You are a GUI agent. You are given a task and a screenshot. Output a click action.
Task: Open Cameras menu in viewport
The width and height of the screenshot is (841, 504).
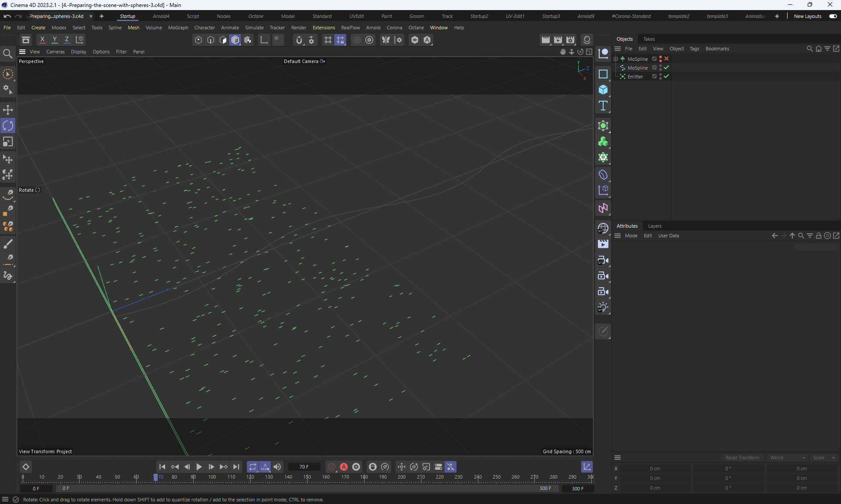[x=55, y=52]
